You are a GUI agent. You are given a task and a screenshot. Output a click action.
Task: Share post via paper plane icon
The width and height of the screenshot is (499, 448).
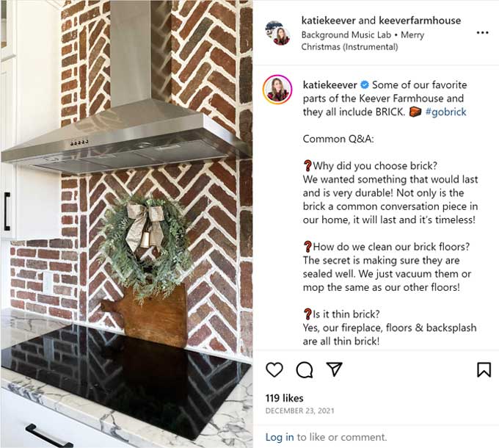pyautogui.click(x=334, y=369)
